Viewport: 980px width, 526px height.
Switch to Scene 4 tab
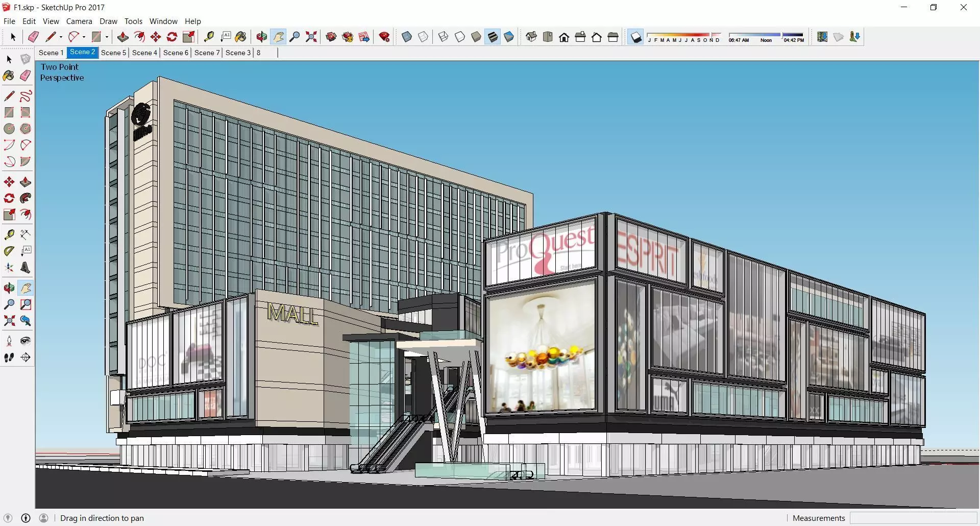tap(144, 53)
